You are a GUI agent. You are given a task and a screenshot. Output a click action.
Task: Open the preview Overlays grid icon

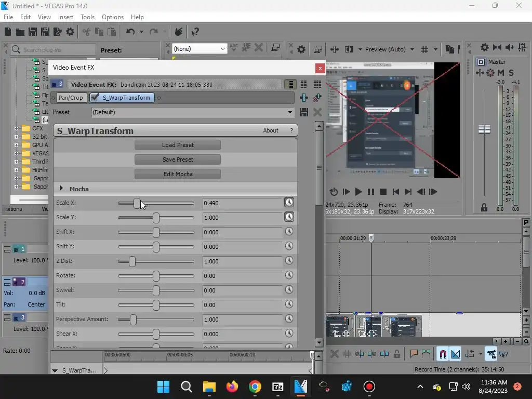point(424,49)
